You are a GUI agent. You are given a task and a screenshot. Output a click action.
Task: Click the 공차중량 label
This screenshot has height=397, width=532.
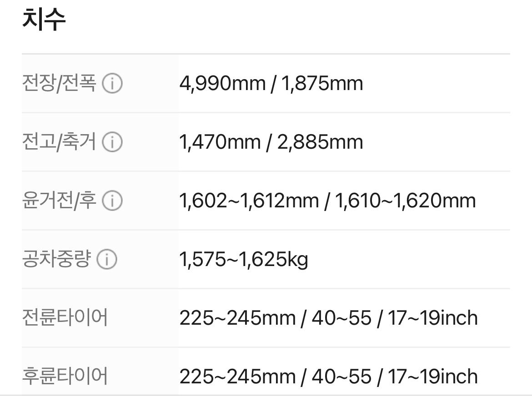56,259
